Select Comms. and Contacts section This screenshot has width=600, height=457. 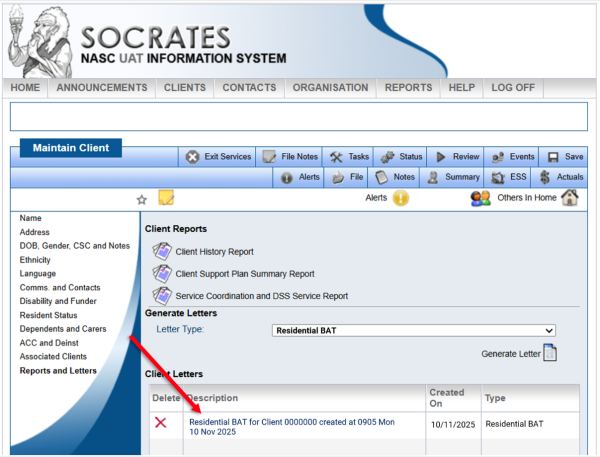tap(60, 287)
